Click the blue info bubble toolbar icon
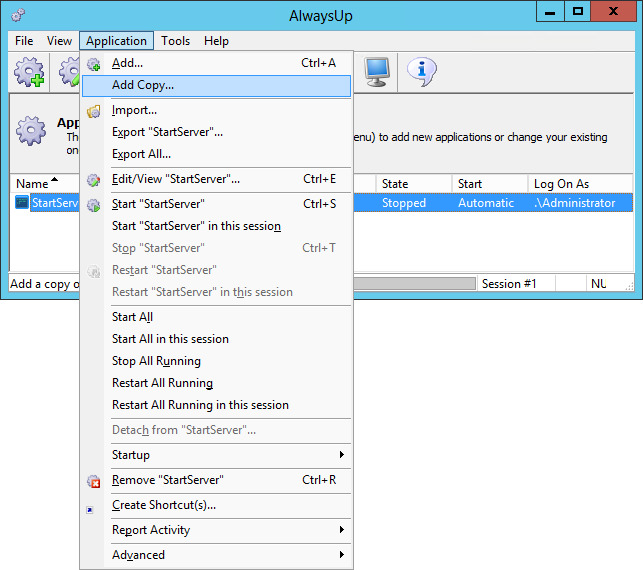Viewport: 643px width, 570px height. tap(422, 72)
